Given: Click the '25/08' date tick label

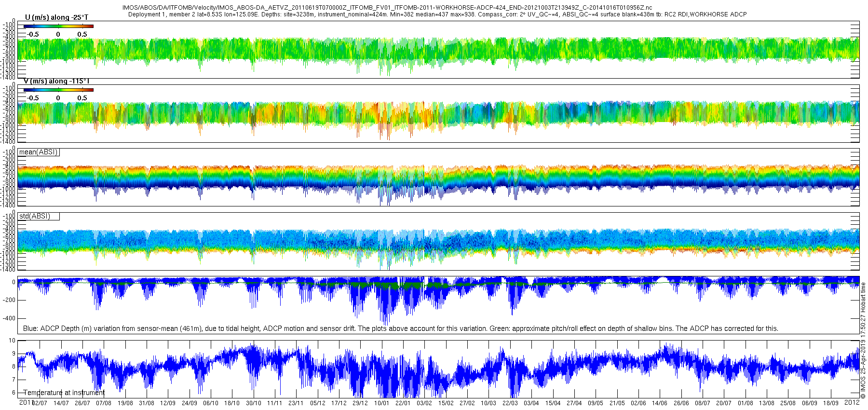Looking at the screenshot, I should [x=787, y=403].
